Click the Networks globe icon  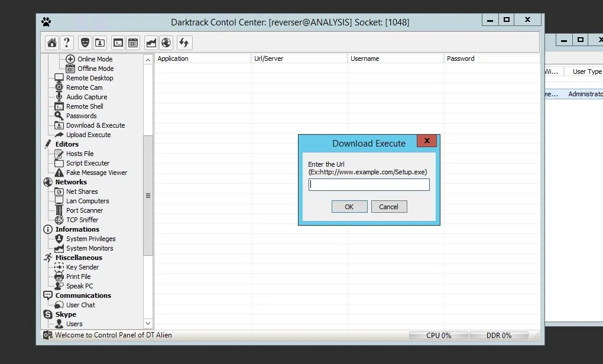(x=48, y=182)
